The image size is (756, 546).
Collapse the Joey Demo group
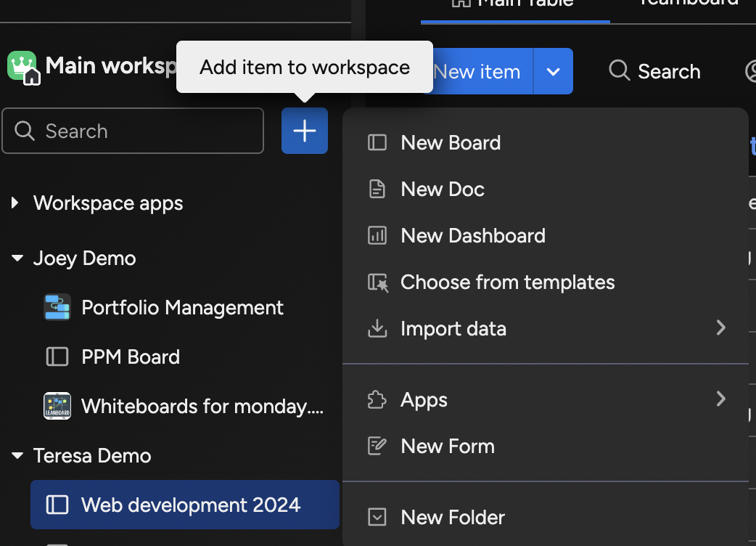click(x=17, y=258)
